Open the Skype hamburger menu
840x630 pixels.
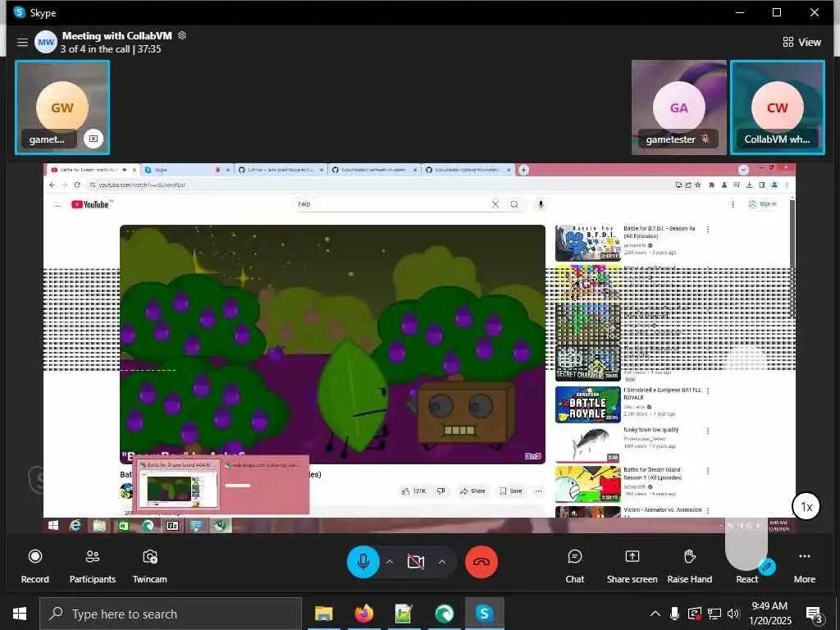tap(22, 42)
